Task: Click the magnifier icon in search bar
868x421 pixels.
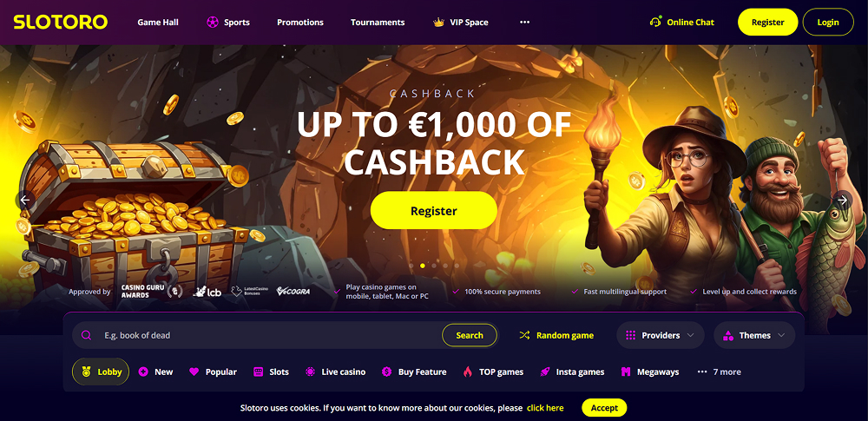Action: pos(86,335)
